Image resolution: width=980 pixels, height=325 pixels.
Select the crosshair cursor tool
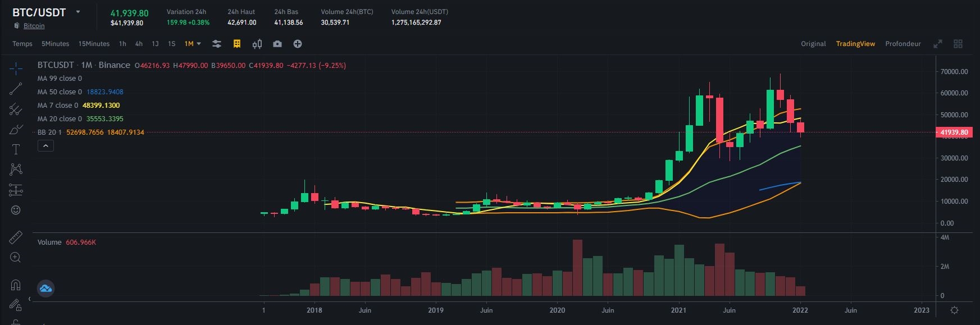point(16,69)
